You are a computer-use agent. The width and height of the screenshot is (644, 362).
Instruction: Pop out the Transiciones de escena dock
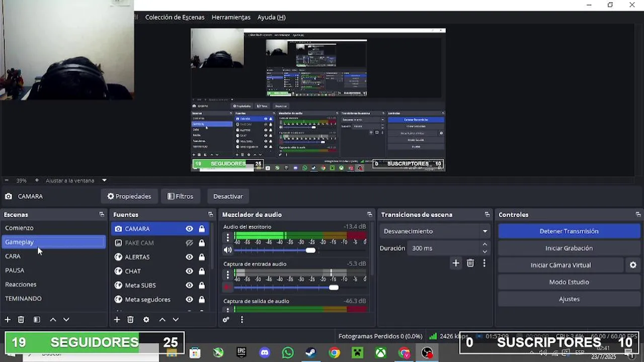pyautogui.click(x=487, y=215)
